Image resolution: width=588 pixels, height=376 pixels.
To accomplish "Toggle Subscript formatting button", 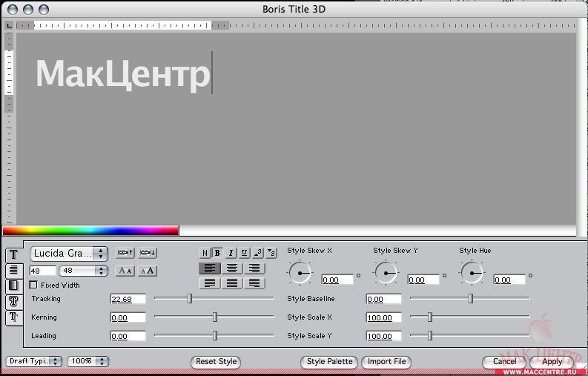I will [x=271, y=253].
